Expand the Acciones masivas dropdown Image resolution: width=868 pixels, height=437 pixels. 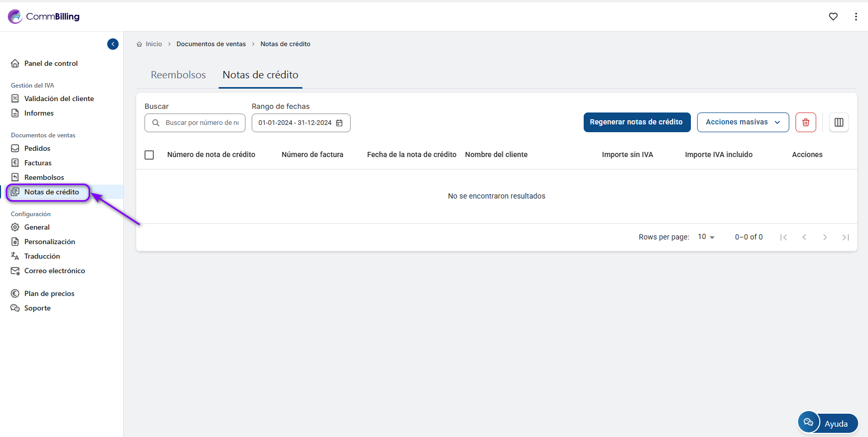(743, 122)
